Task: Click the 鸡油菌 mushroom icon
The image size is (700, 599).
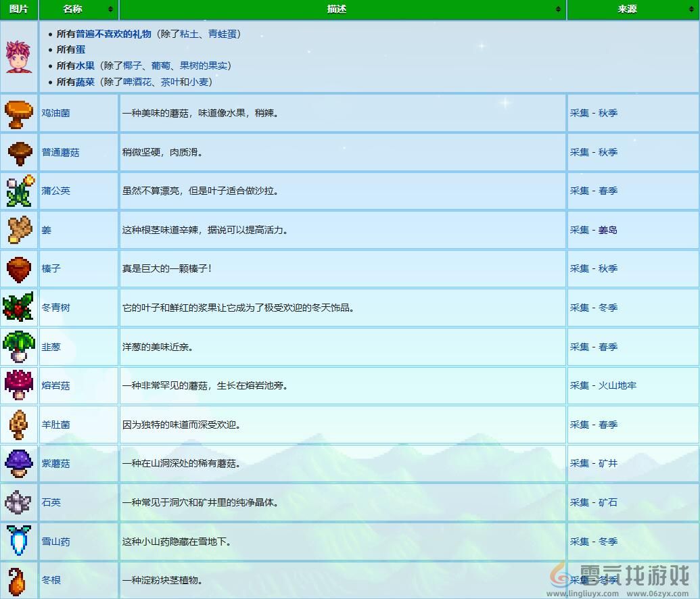Action: coord(19,113)
